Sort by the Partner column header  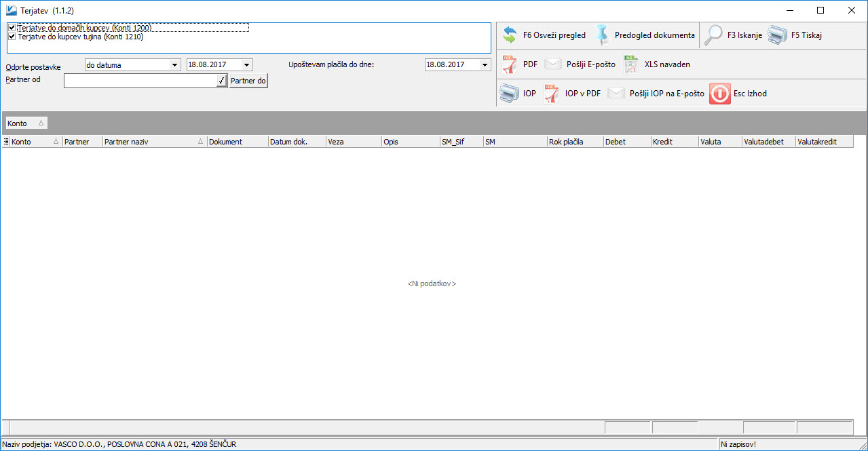pos(82,142)
